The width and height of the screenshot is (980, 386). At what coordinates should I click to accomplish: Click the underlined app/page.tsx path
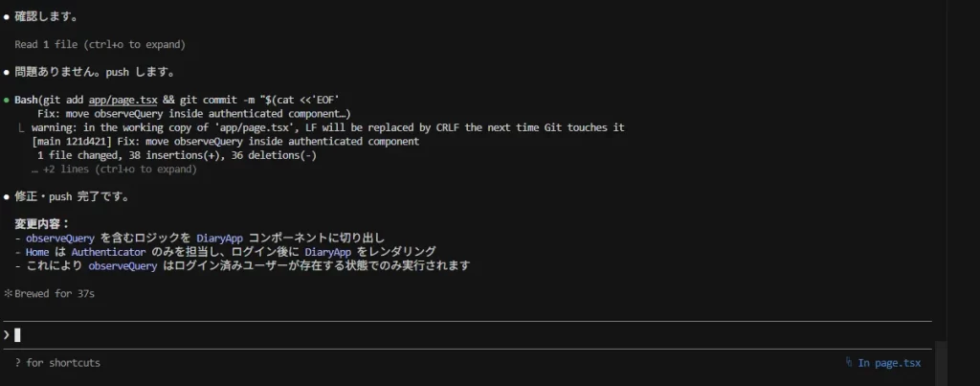pos(122,100)
